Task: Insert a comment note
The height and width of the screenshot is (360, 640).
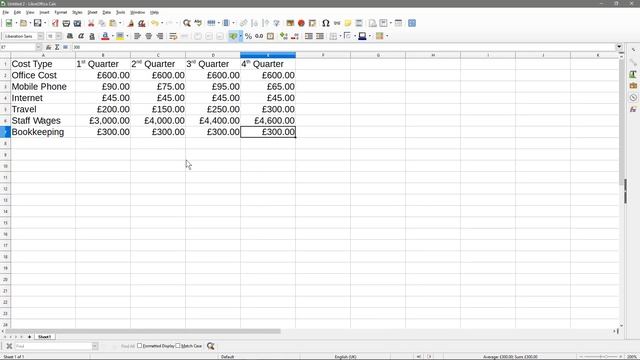Action: [348, 23]
